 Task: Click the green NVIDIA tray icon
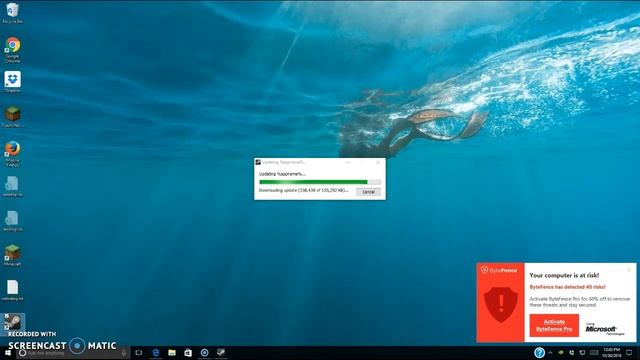click(561, 353)
